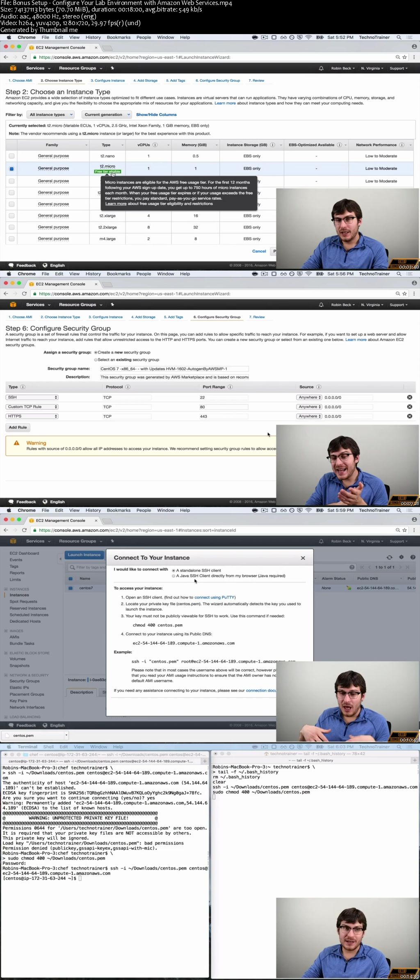
Task: Open the SSH rule Type dropdown
Action: pos(32,397)
